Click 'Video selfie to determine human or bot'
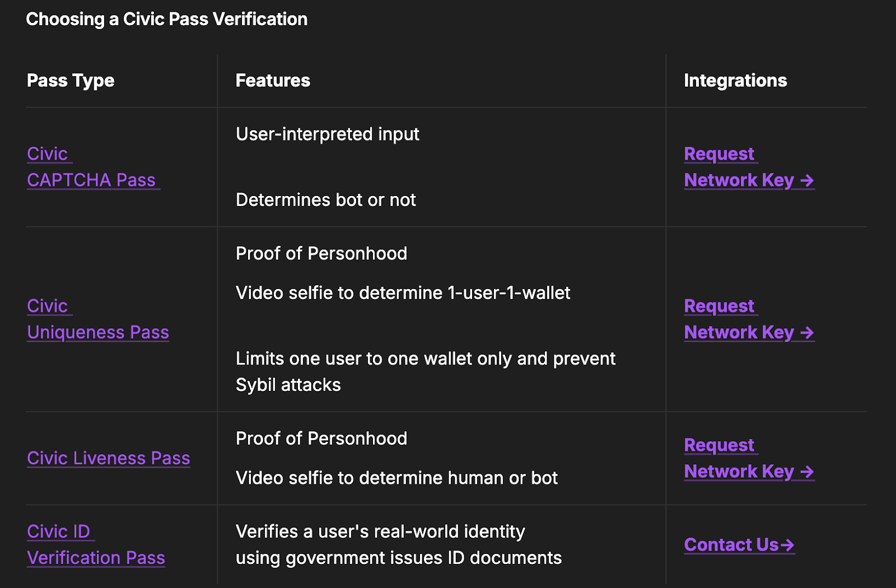This screenshot has height=588, width=896. tap(397, 478)
